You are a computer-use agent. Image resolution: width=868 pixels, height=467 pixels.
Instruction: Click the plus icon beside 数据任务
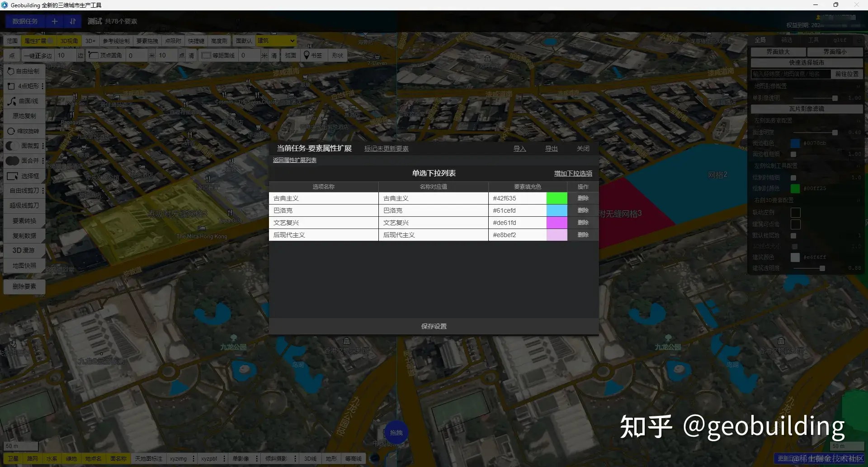[x=55, y=21]
